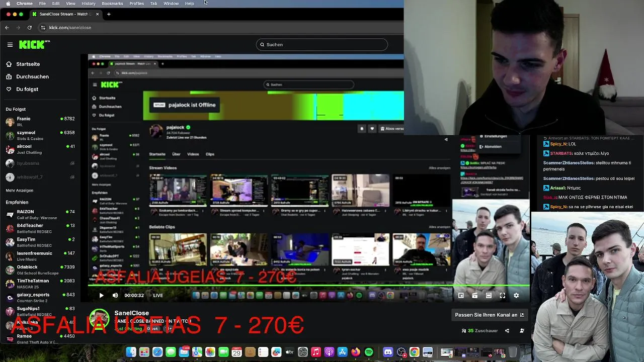Open EasyTim recommended channel
Screen dimensions: 644x362
tap(40, 242)
